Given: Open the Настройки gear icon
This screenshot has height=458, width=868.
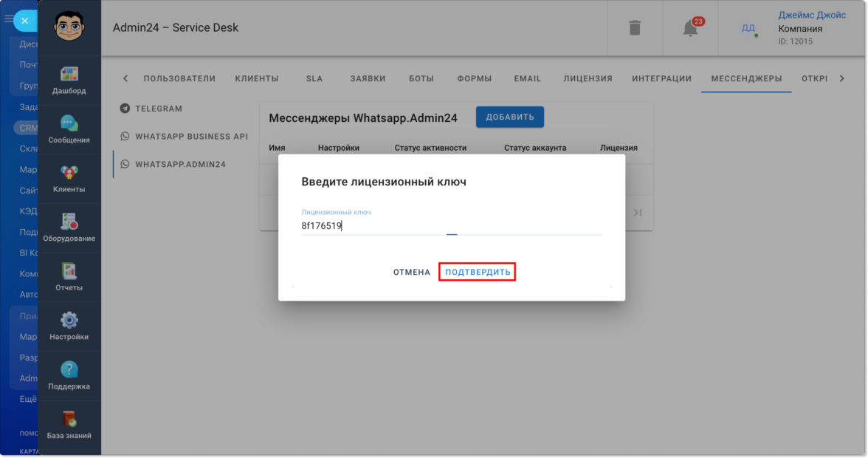Looking at the screenshot, I should click(69, 320).
